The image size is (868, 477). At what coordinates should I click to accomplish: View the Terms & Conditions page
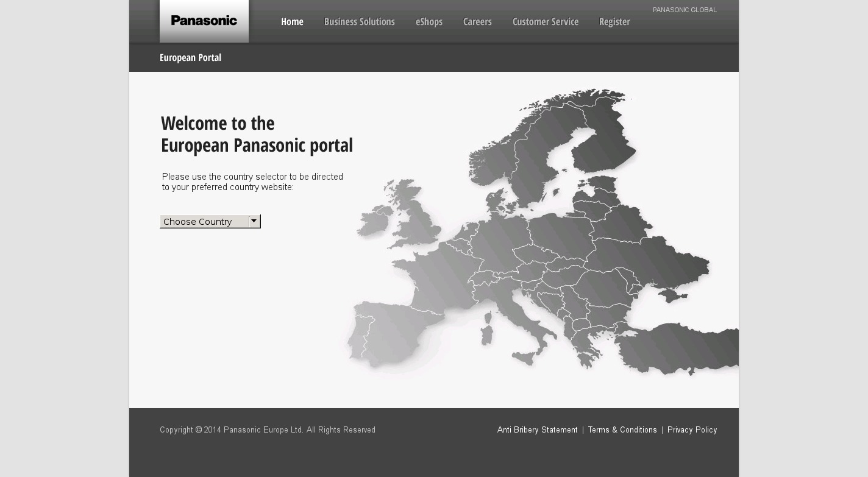click(x=622, y=430)
